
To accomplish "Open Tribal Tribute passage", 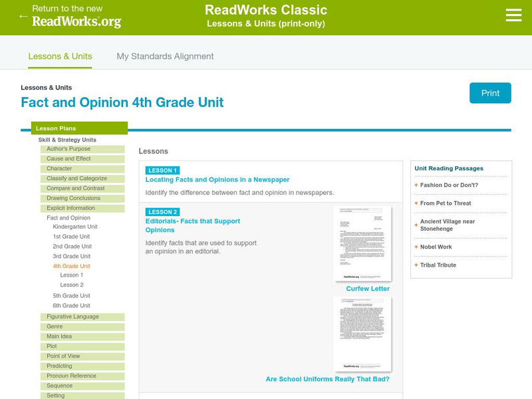I will pos(438,265).
